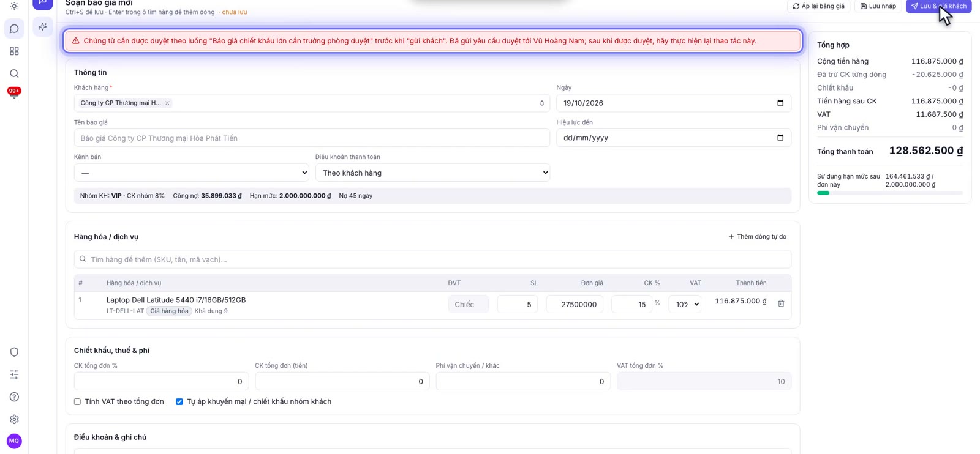
Task: Delete the Laptop Dell Latitude row
Action: point(781,303)
